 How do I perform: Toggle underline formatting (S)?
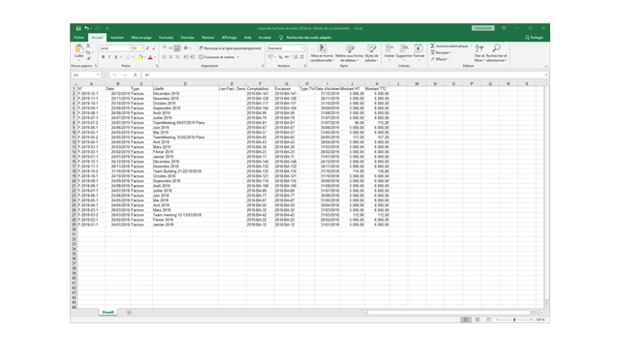[x=115, y=57]
